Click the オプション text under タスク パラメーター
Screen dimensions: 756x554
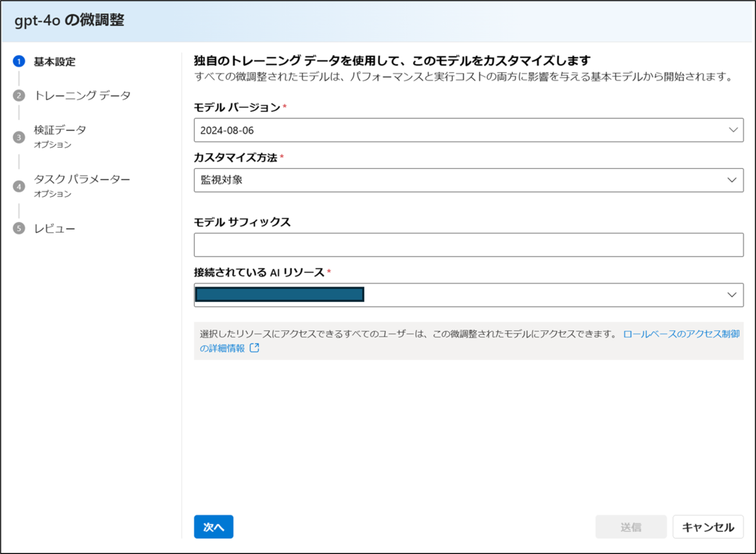tap(52, 194)
